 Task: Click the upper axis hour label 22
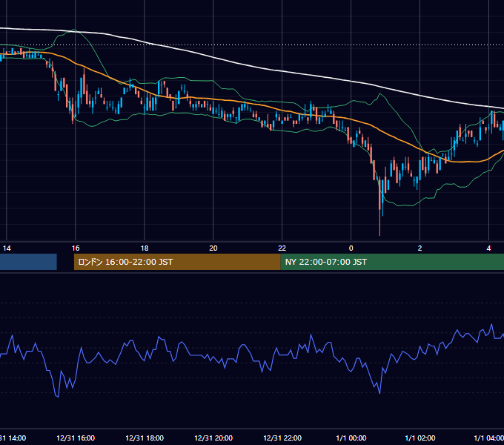[x=282, y=248]
